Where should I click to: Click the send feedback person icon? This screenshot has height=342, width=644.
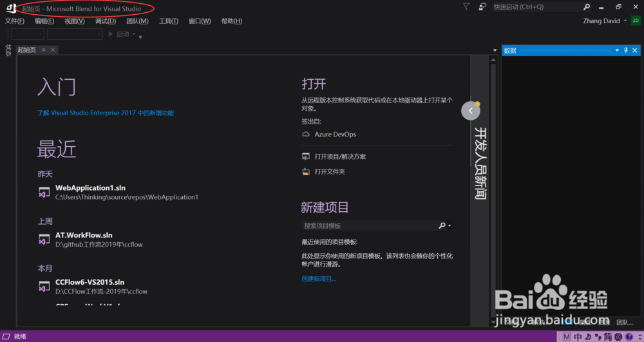click(x=482, y=6)
